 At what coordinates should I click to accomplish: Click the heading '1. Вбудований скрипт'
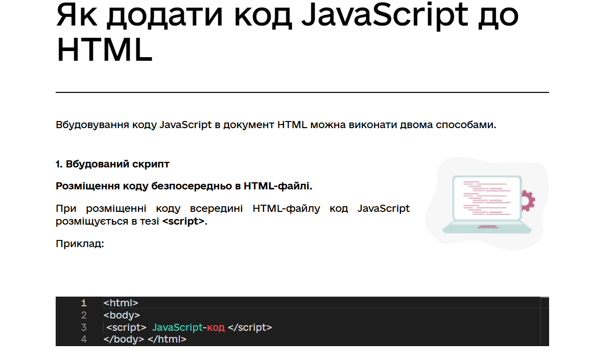pyautogui.click(x=112, y=164)
